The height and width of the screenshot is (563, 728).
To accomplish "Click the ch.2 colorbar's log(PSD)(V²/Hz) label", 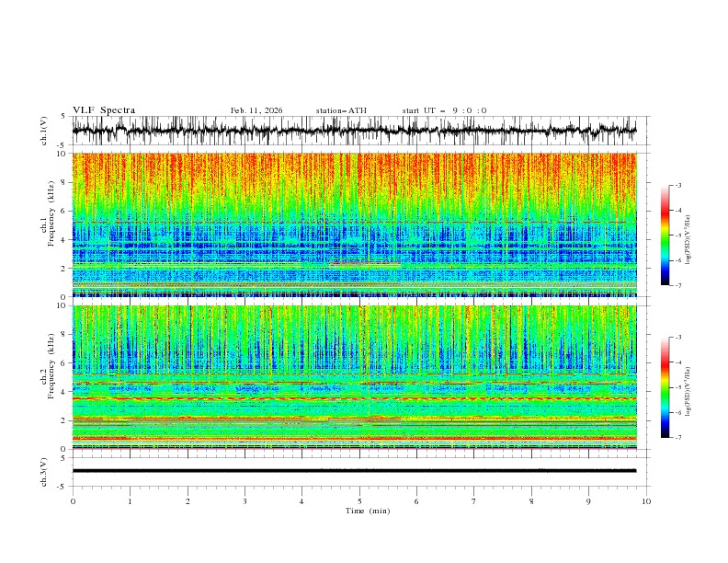I will pyautogui.click(x=688, y=391).
